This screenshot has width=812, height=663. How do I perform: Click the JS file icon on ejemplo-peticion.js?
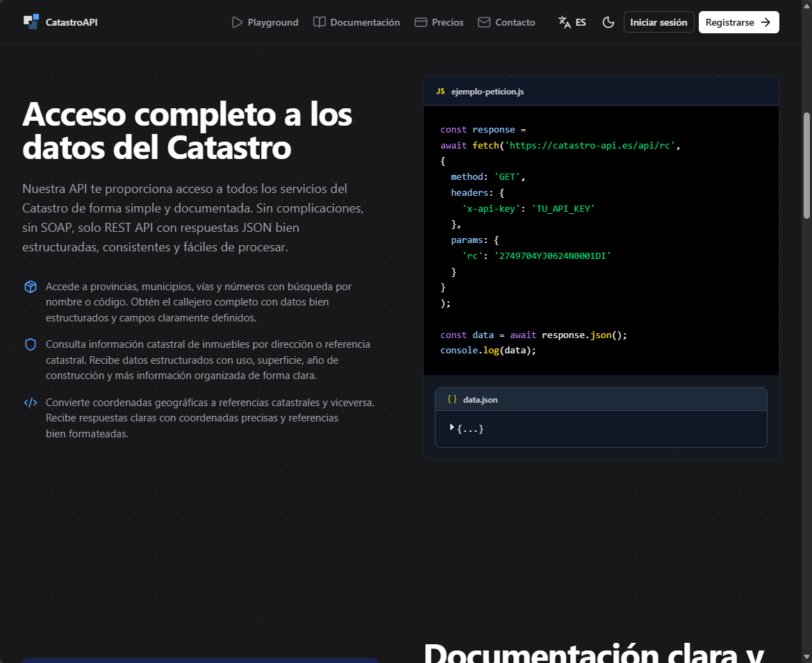pyautogui.click(x=440, y=91)
